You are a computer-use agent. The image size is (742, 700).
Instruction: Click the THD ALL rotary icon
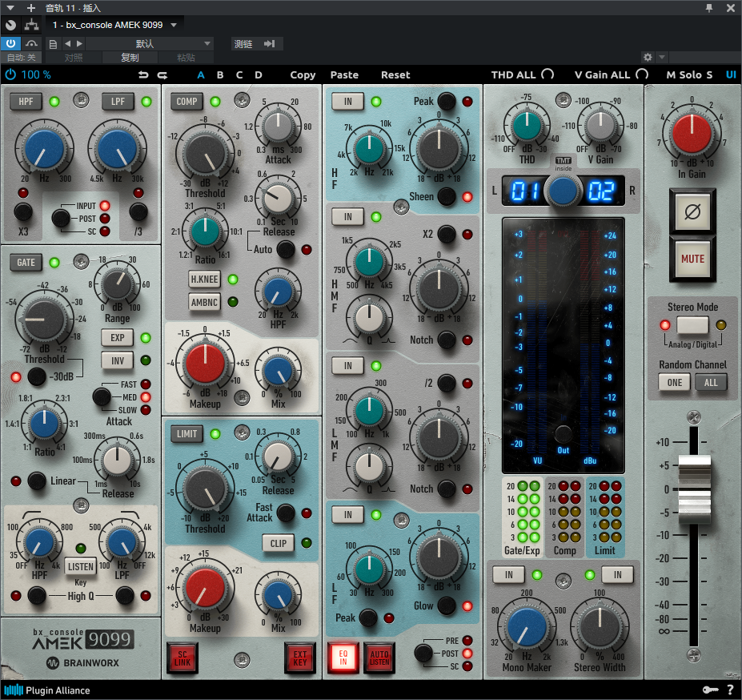(x=548, y=74)
